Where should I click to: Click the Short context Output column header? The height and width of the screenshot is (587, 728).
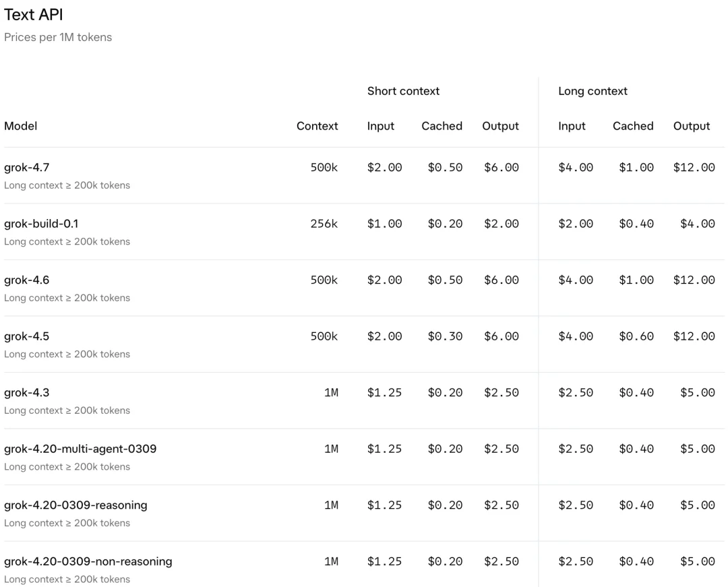500,126
